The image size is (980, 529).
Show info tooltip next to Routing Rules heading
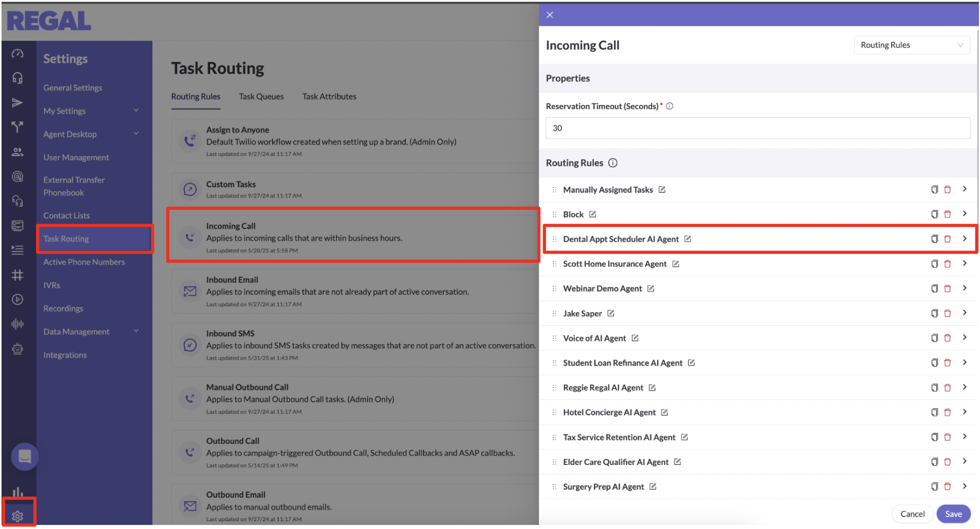pos(613,163)
